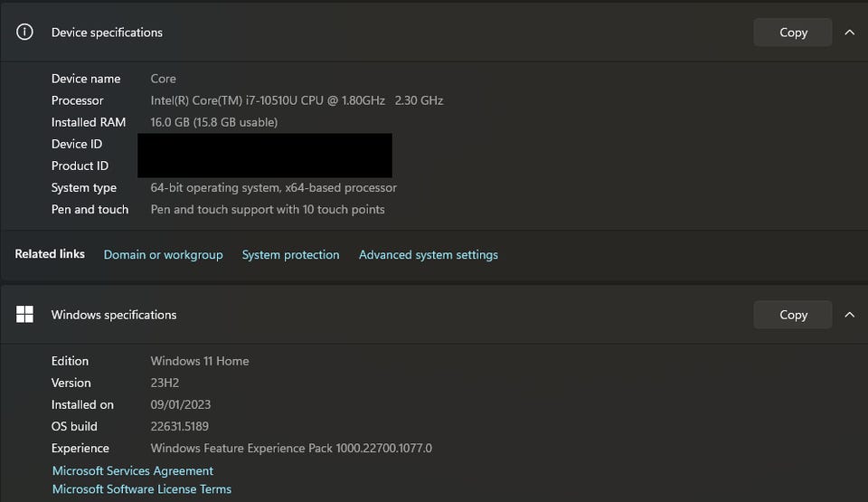Open the Domain or workgroup link
Screen dimensions: 868x502
click(x=163, y=255)
